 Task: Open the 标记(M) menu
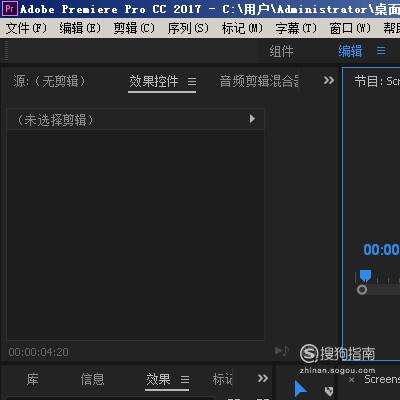(x=242, y=28)
